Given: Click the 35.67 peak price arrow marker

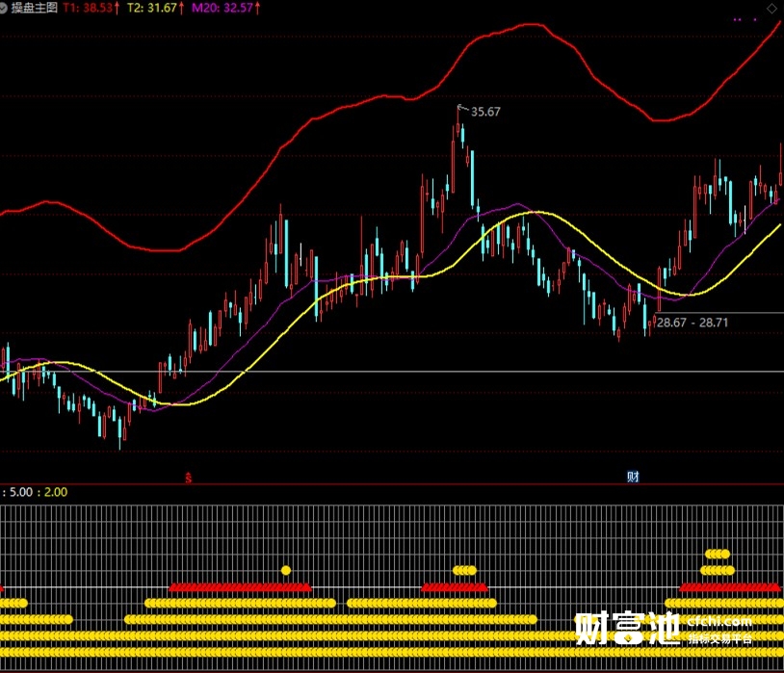Looking at the screenshot, I should [461, 109].
